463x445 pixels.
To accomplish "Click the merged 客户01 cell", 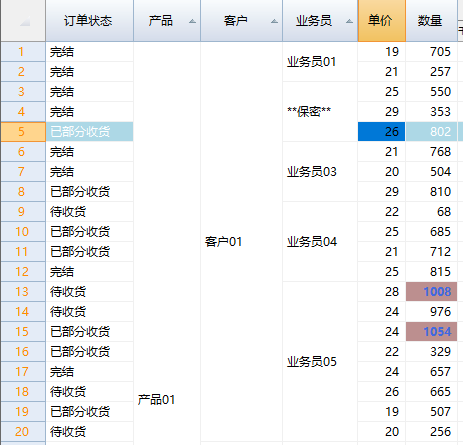I will tap(241, 242).
